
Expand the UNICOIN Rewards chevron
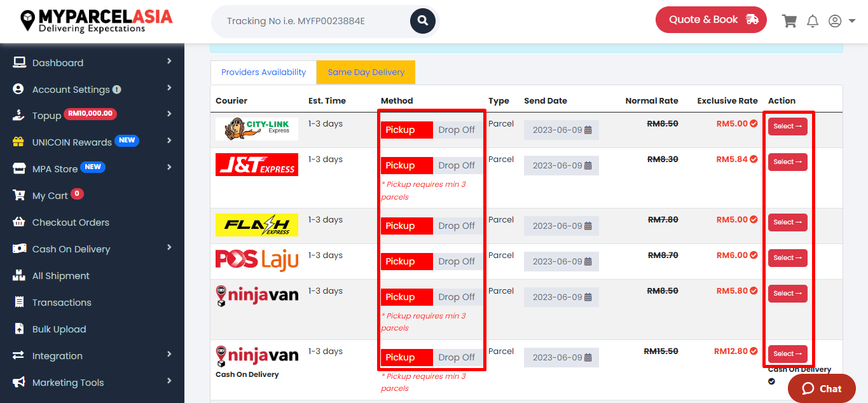coord(169,140)
